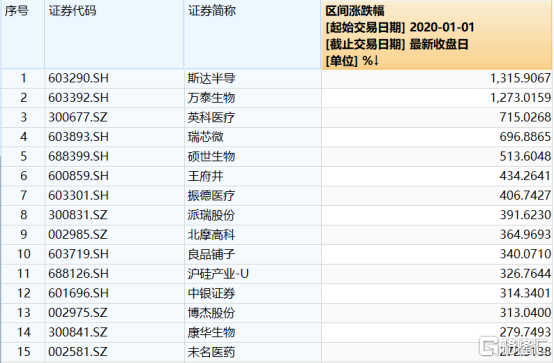Open the 良品铺子 entry
The width and height of the screenshot is (554, 363).
211,254
